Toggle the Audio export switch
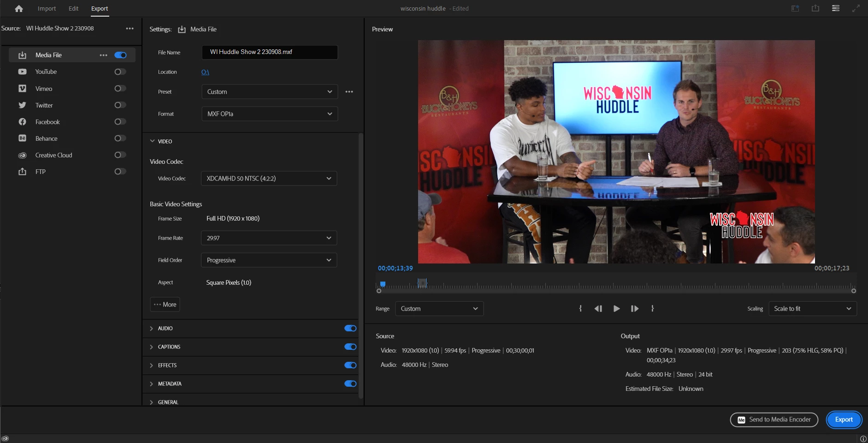 (x=350, y=328)
